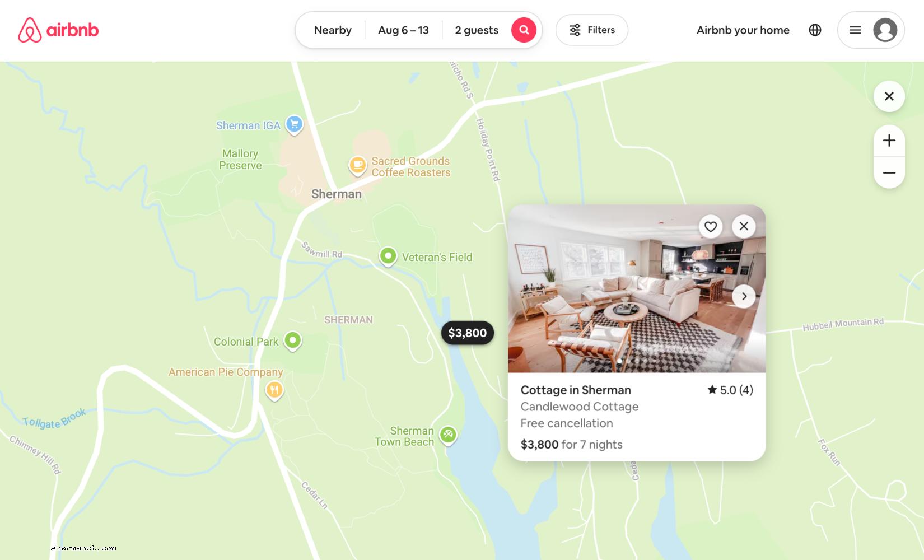
Task: Save Candlewood Cottage to wishlist heart
Action: coord(711,226)
